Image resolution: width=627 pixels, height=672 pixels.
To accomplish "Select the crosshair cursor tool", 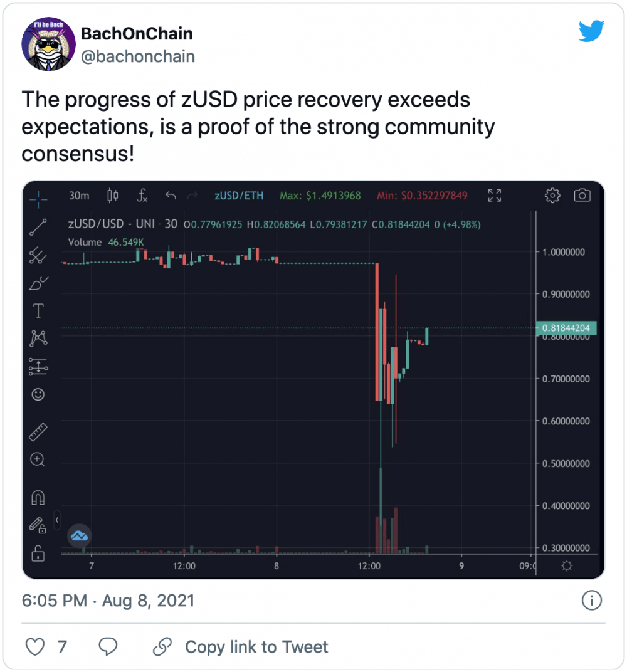I will click(x=38, y=199).
